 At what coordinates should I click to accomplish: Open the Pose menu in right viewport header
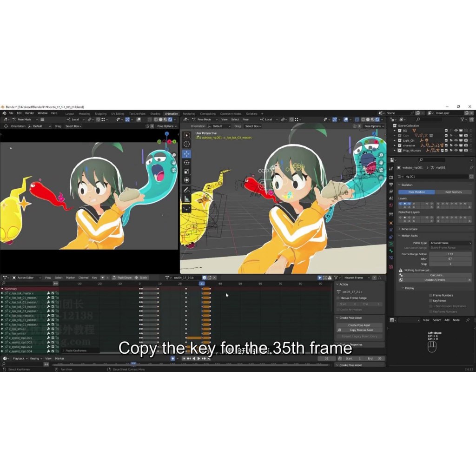pos(245,119)
